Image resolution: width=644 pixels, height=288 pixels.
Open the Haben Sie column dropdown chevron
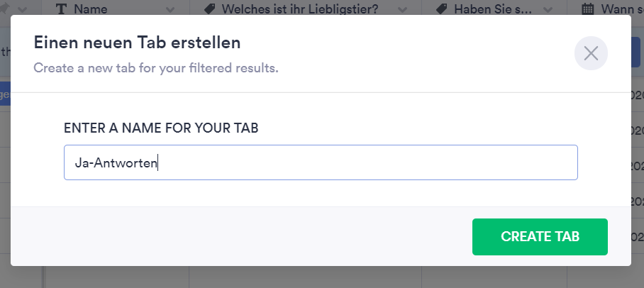pos(550,9)
